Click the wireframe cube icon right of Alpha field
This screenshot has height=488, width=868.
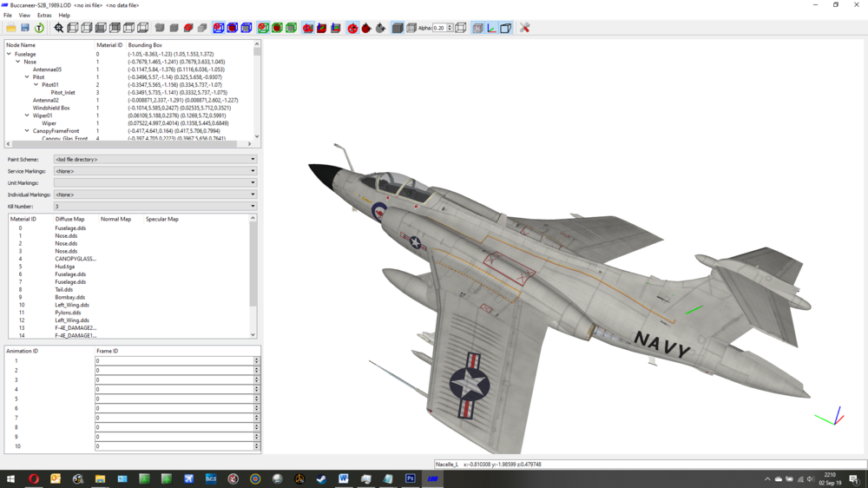(x=461, y=28)
